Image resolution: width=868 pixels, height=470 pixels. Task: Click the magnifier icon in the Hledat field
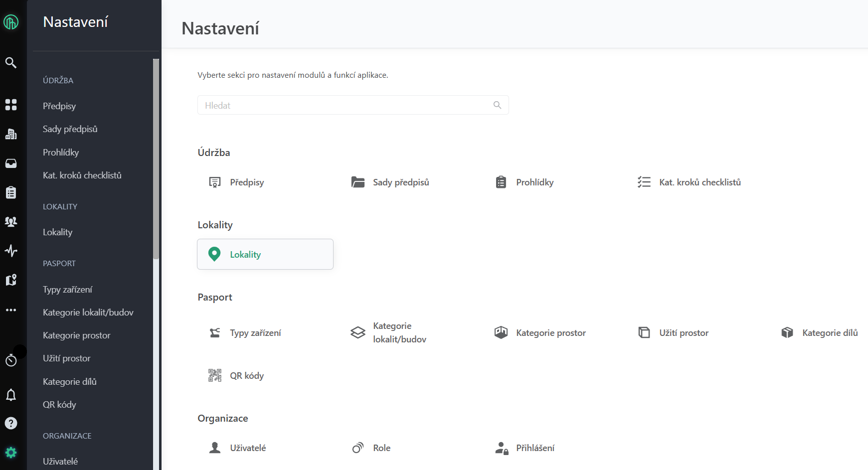497,105
